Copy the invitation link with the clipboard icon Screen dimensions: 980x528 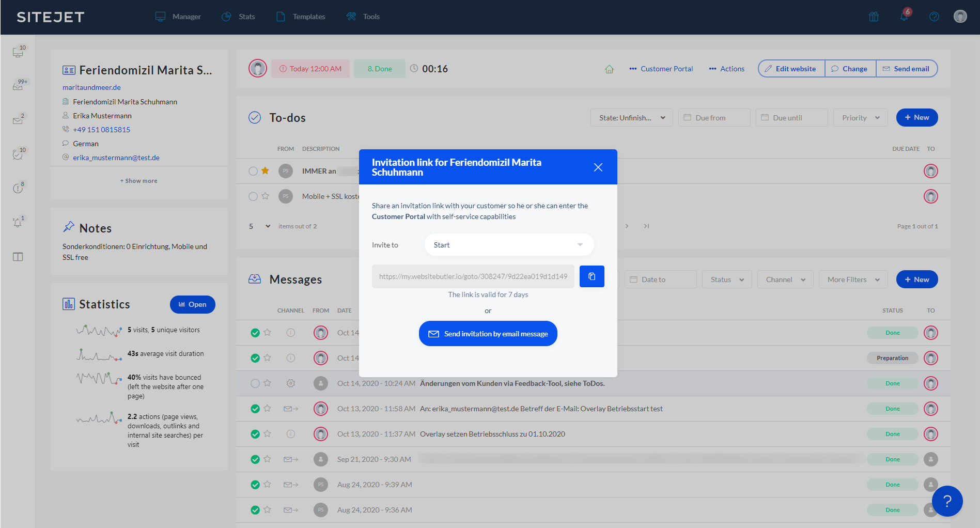592,276
